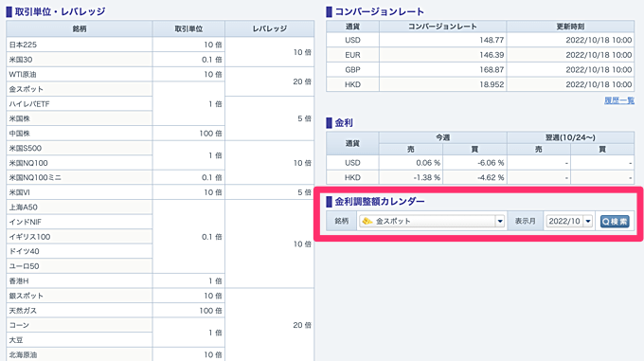Click USD buy interest rate -6.06 %
Image resolution: width=644 pixels, height=361 pixels.
[491, 163]
